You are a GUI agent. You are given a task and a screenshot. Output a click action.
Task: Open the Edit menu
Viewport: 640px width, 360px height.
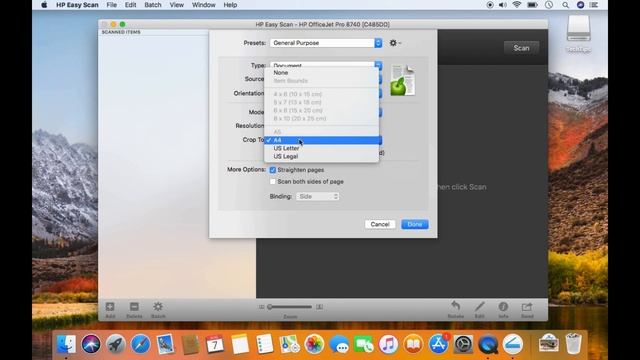(x=131, y=5)
